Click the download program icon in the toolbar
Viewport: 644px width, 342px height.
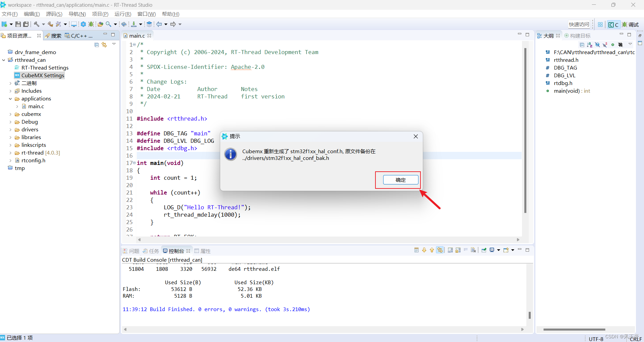(x=134, y=24)
